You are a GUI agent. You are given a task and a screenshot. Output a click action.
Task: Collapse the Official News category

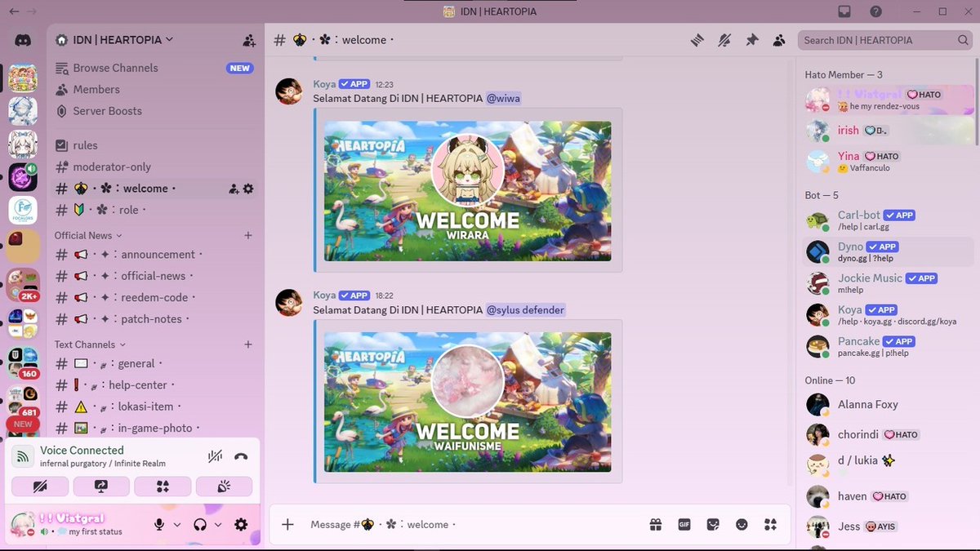[88, 235]
